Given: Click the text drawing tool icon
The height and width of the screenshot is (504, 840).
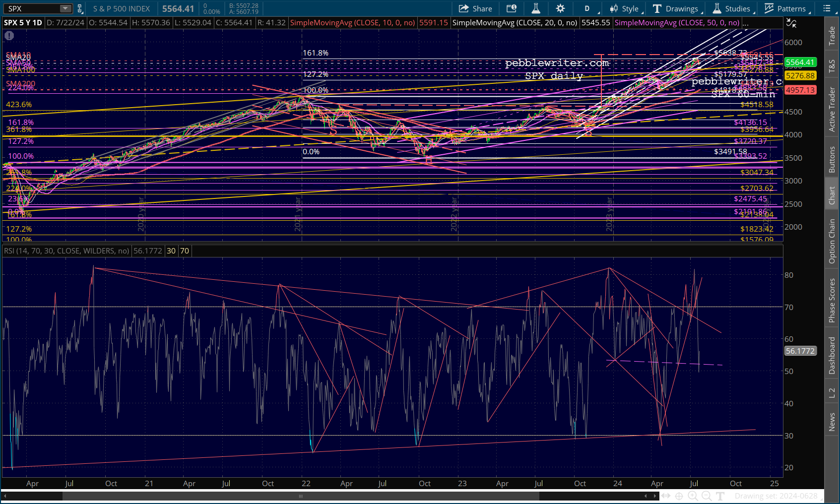Looking at the screenshot, I should click(x=720, y=496).
